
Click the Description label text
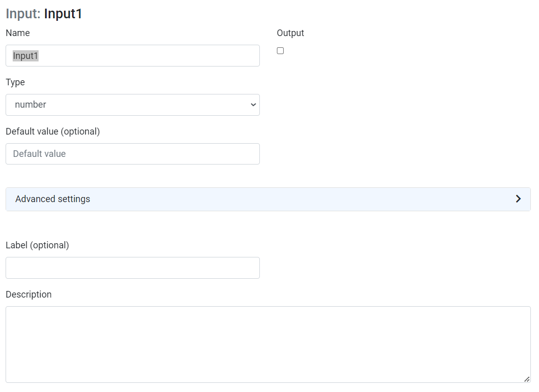pyautogui.click(x=28, y=295)
